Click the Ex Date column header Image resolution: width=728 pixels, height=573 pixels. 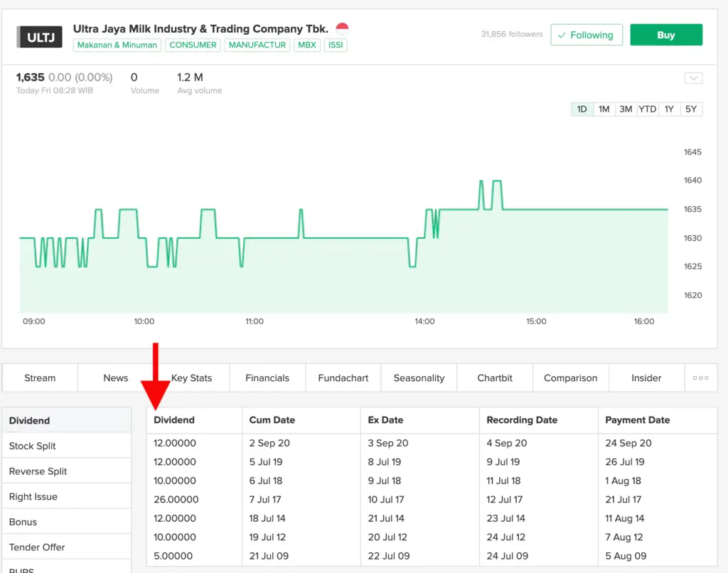[x=385, y=420]
